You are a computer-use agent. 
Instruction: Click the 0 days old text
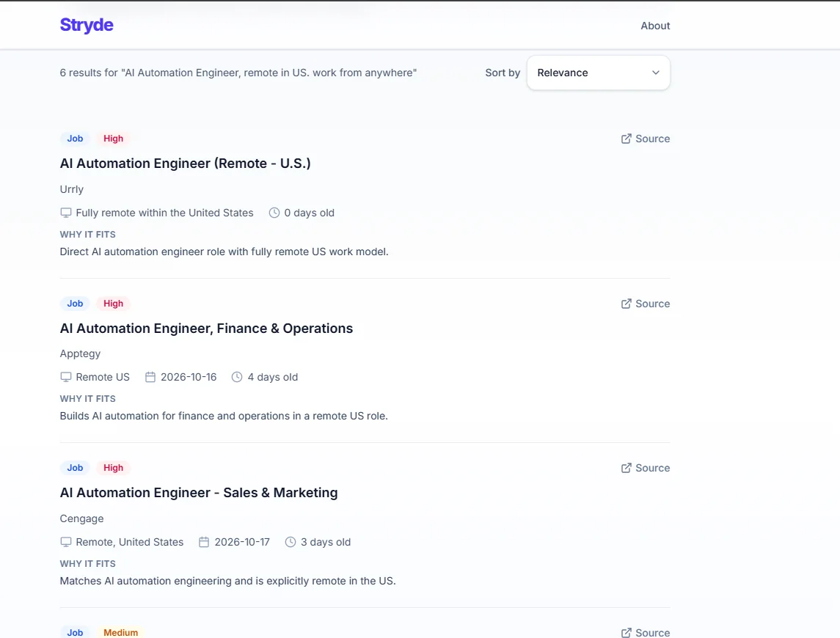click(x=309, y=213)
